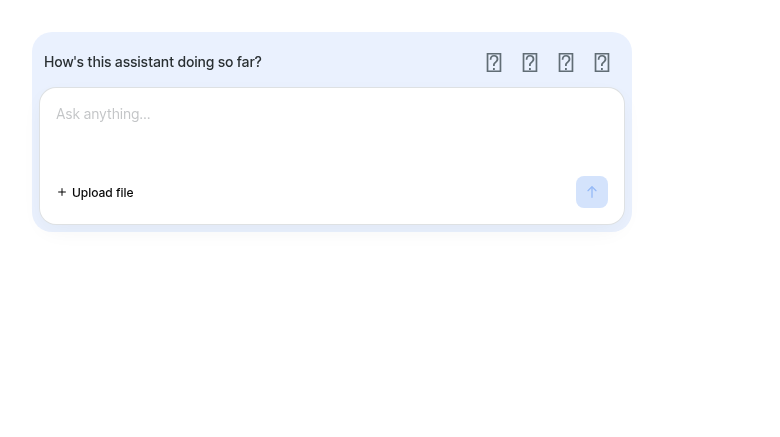Choose the second feedback rating icon

(530, 63)
